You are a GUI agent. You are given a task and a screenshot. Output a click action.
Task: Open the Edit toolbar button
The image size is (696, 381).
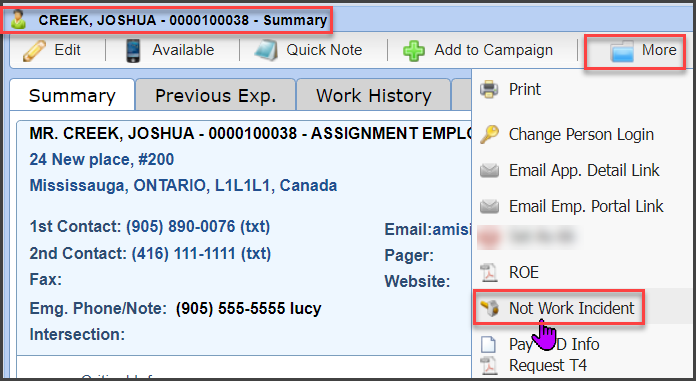[52, 50]
